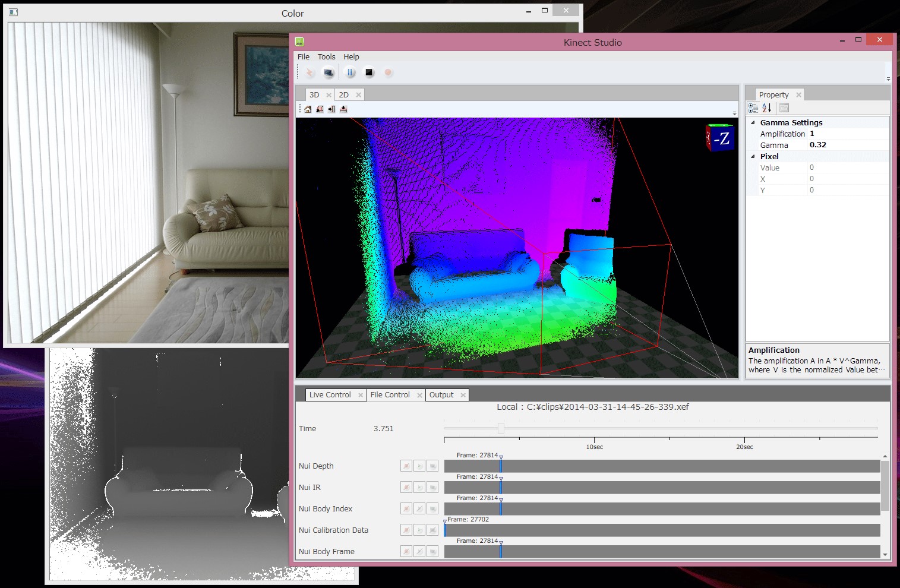Image resolution: width=900 pixels, height=588 pixels.
Task: Close the 2D tab
Action: point(359,95)
